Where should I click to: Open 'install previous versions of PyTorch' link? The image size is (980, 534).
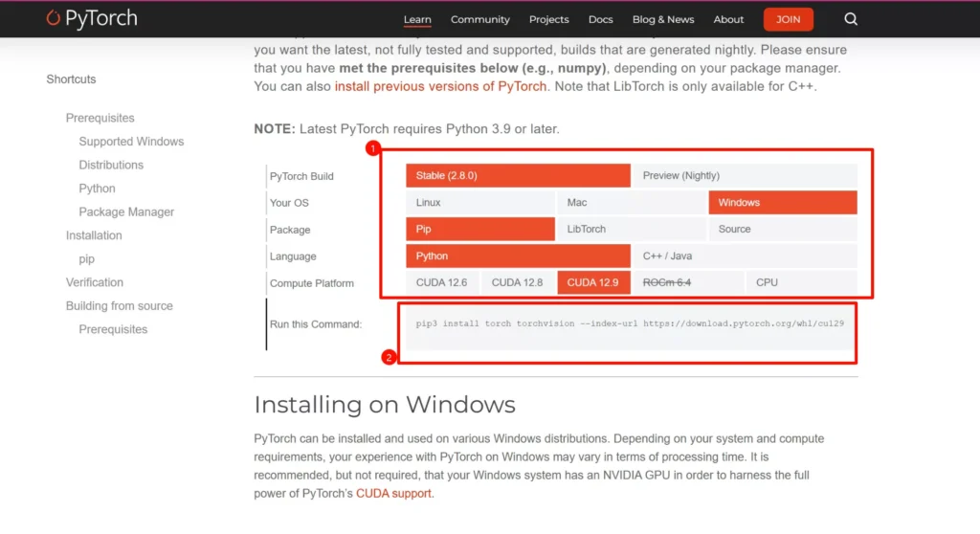click(x=440, y=86)
